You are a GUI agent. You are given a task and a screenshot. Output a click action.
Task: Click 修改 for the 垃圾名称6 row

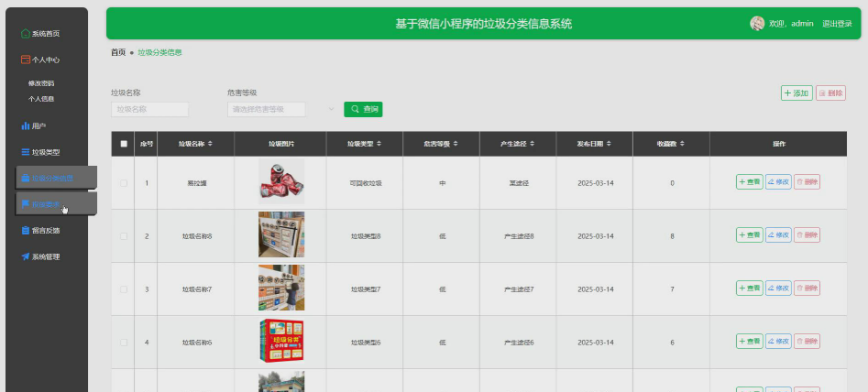(778, 342)
